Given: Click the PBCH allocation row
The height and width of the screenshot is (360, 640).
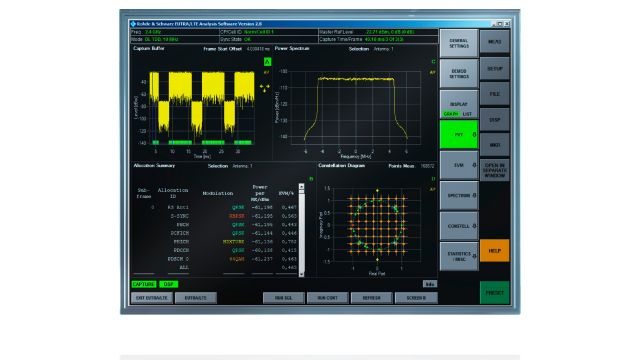Looking at the screenshot, I should click(x=216, y=224).
